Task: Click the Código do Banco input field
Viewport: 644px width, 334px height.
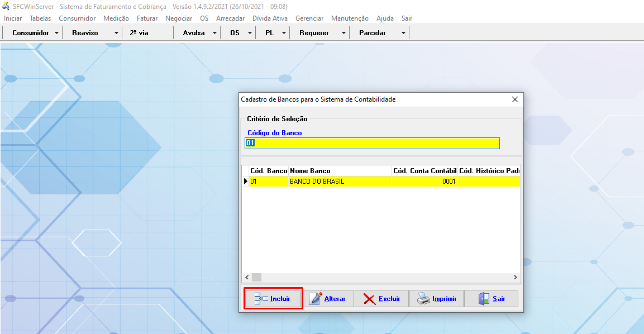Action: tap(372, 144)
